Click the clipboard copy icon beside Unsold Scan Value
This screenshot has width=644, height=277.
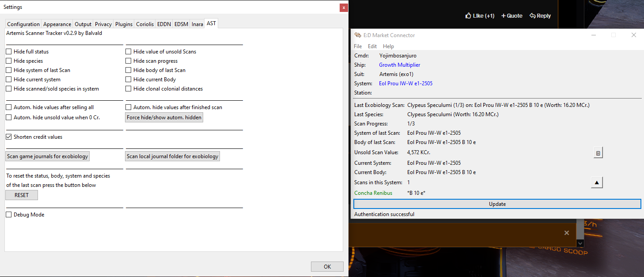(x=598, y=153)
